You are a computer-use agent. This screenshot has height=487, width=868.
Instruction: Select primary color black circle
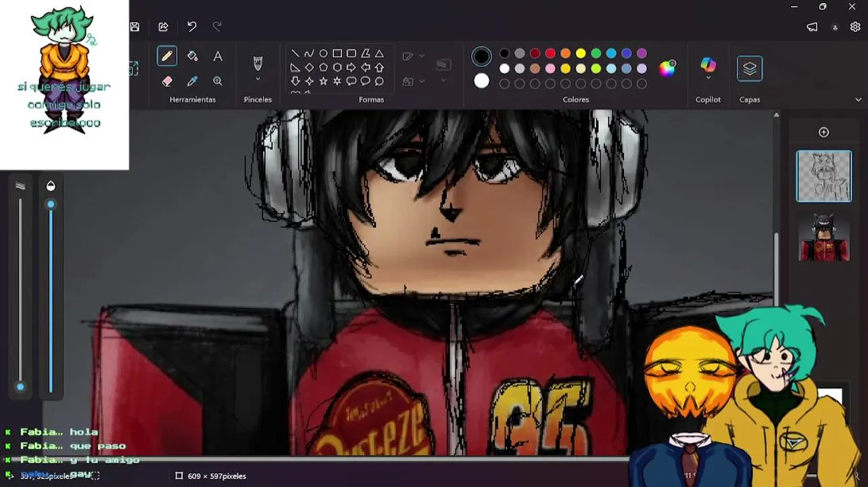coord(481,57)
